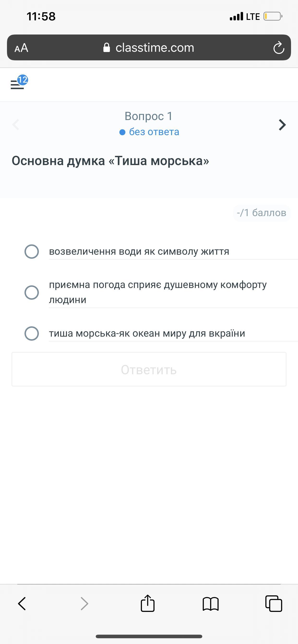The width and height of the screenshot is (298, 644).
Task: Tap the Safari share icon
Action: pyautogui.click(x=148, y=604)
